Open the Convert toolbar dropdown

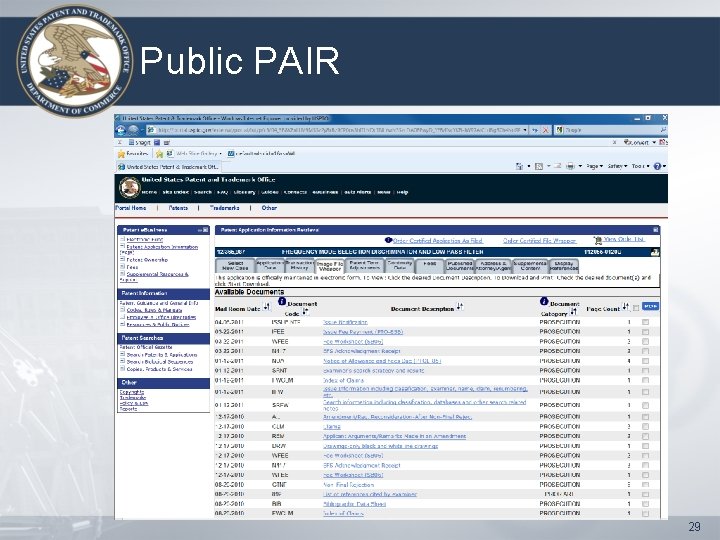654,142
